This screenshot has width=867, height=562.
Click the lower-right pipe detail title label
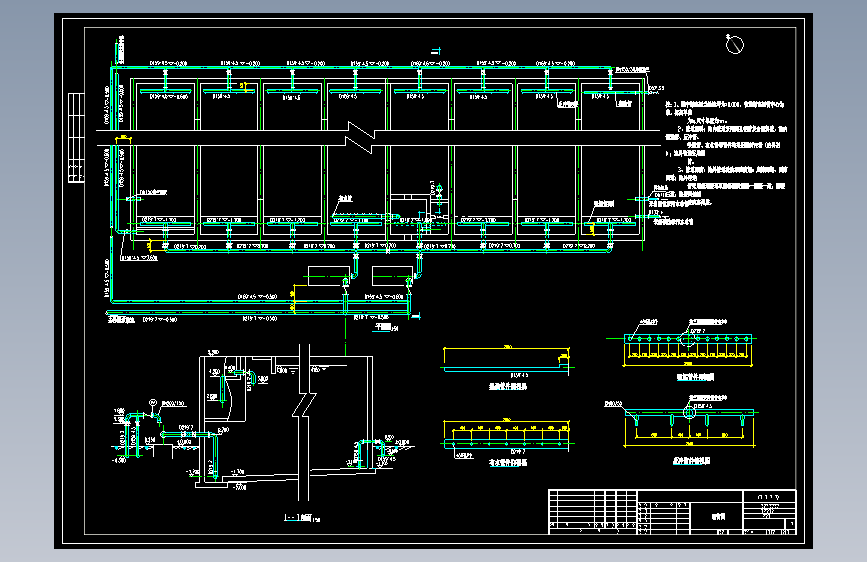pyautogui.click(x=691, y=461)
